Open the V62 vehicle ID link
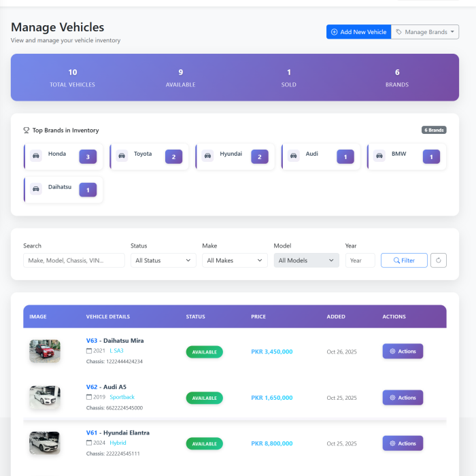476x476 pixels. pos(92,387)
